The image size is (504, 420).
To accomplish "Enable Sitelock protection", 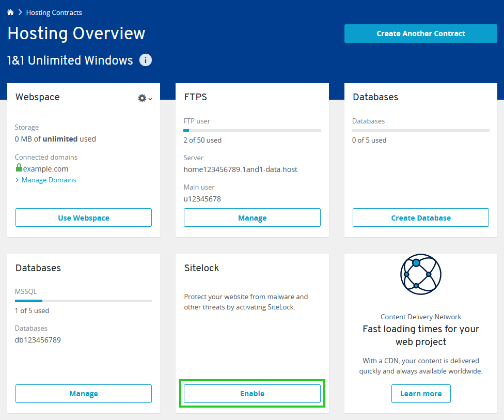I will (252, 394).
